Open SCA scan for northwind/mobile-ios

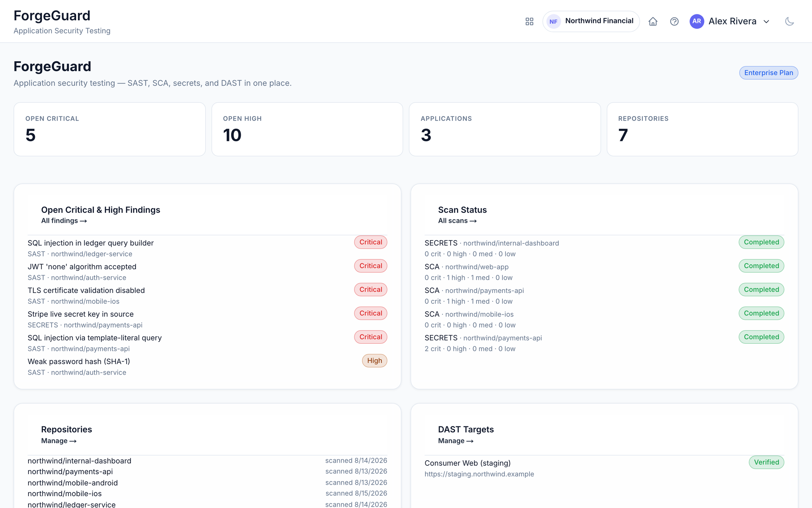click(x=604, y=319)
